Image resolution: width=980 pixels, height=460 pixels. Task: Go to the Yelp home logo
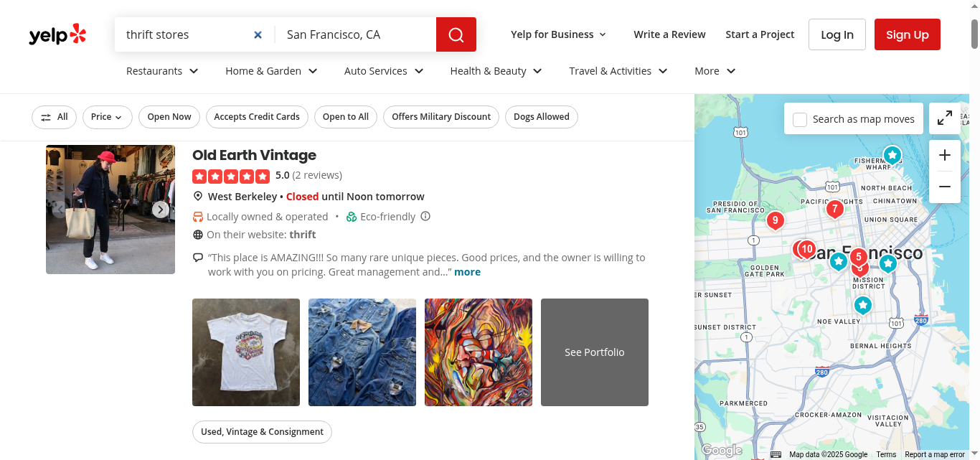tap(57, 34)
